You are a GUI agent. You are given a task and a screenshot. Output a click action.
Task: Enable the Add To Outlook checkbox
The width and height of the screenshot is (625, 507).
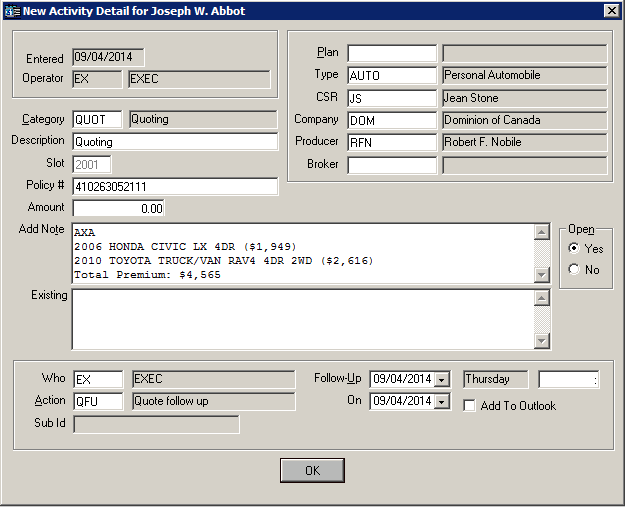click(471, 406)
